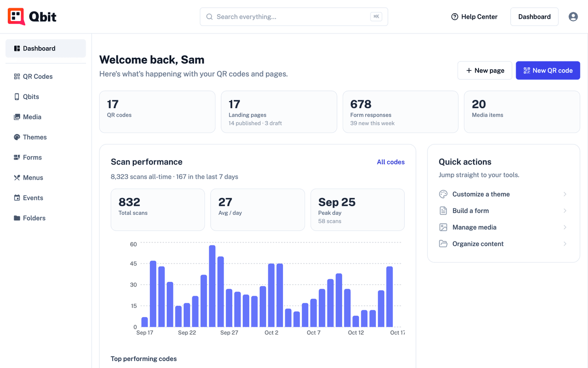
Task: Select Manage media quick action
Action: (x=503, y=227)
